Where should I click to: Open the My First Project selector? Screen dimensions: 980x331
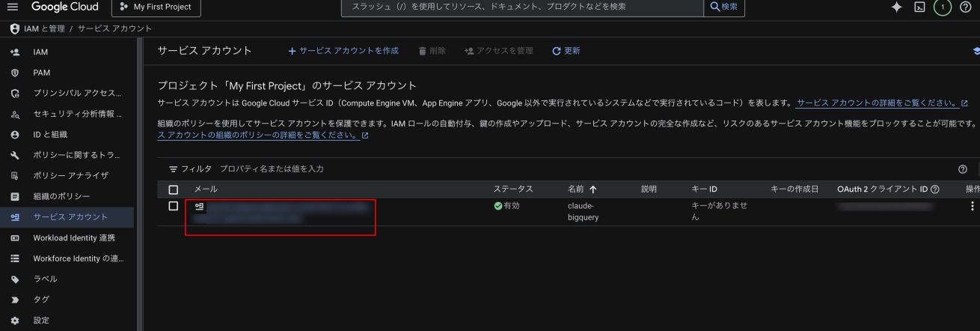(155, 7)
